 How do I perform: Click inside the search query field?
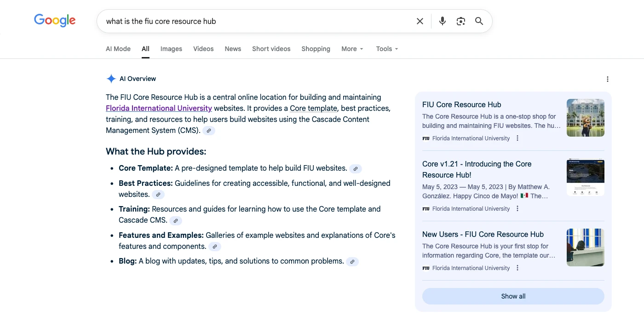click(253, 21)
